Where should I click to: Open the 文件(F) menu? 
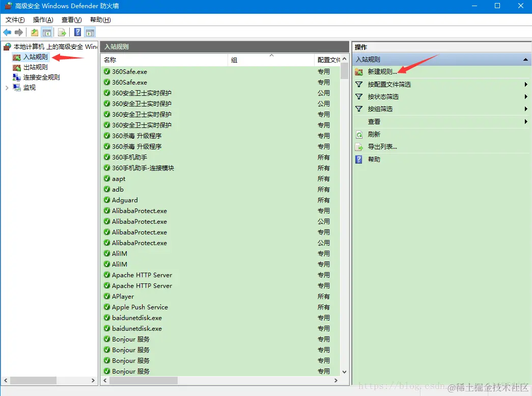pyautogui.click(x=15, y=20)
